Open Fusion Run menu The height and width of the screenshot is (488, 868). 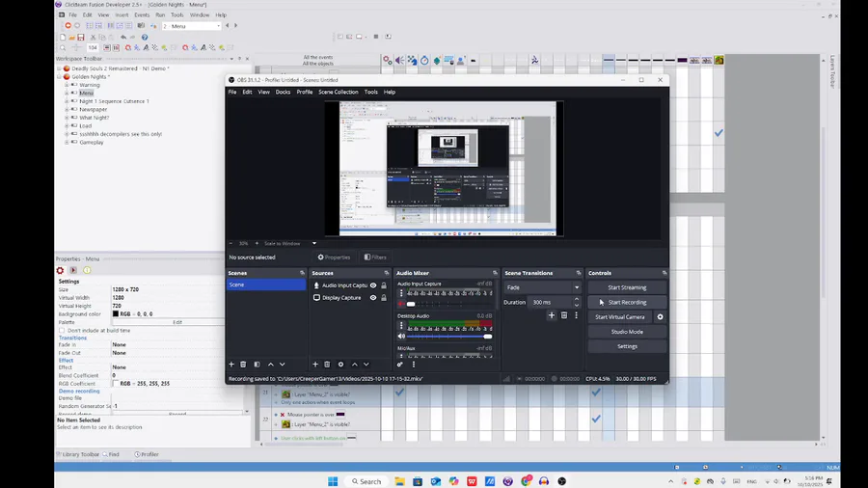(160, 14)
